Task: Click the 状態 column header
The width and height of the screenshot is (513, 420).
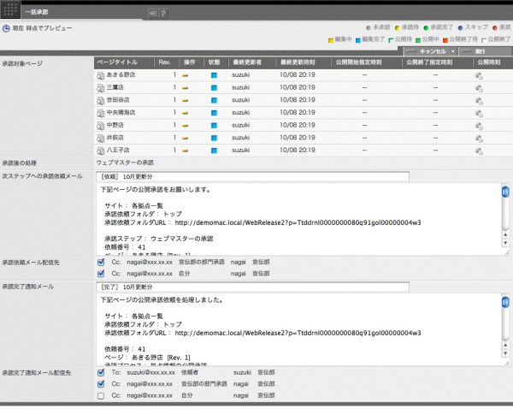Action: point(214,62)
